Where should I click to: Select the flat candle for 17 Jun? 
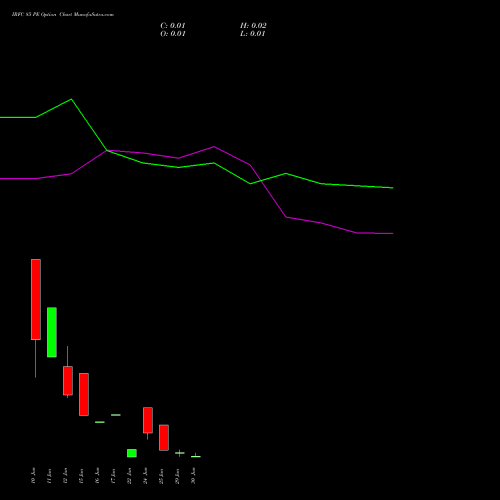[116, 415]
